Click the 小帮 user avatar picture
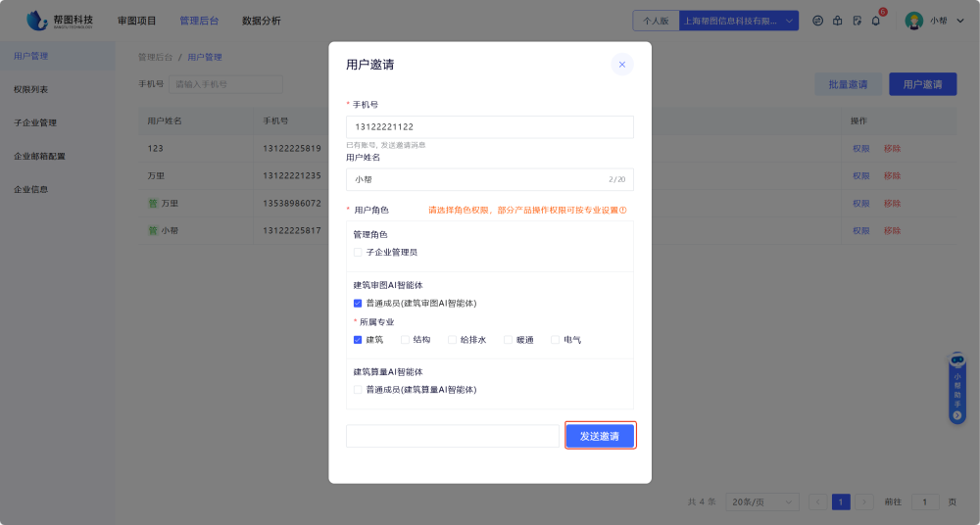Viewport: 980px width, 525px height. (914, 21)
